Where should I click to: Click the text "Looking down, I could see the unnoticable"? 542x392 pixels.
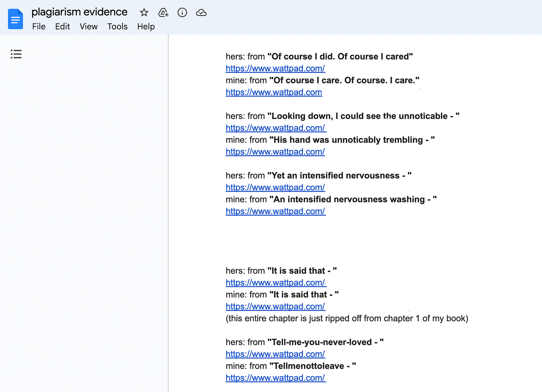coord(360,116)
